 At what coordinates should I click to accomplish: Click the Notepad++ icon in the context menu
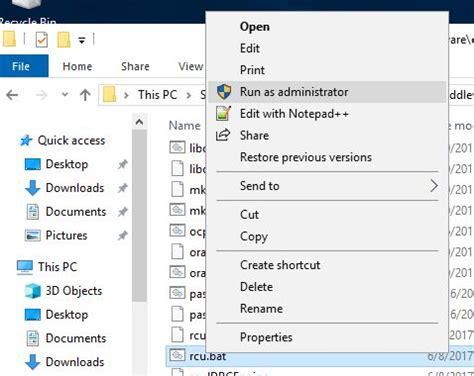click(223, 113)
